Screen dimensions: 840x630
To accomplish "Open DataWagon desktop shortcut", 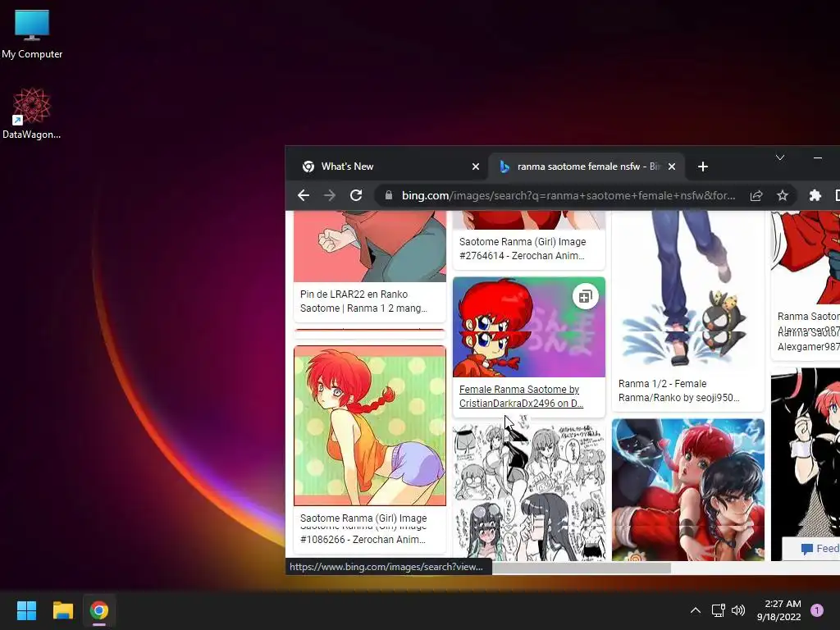I will 32,113.
